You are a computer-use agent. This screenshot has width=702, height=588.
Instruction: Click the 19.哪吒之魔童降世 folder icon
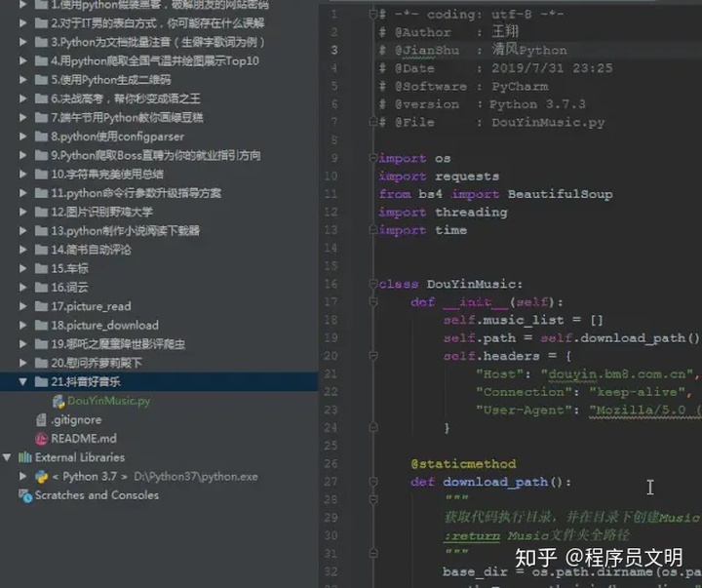point(41,344)
